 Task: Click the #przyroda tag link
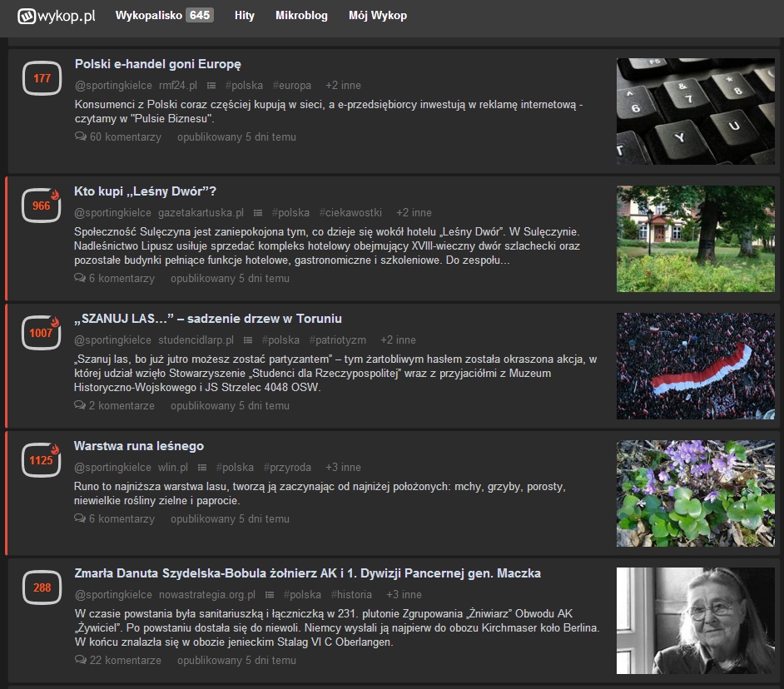(x=287, y=468)
